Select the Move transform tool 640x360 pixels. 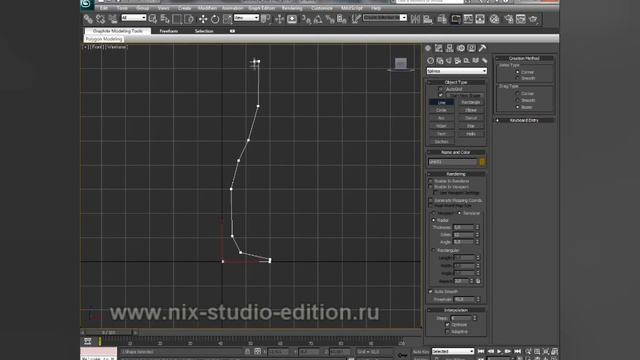click(x=203, y=19)
